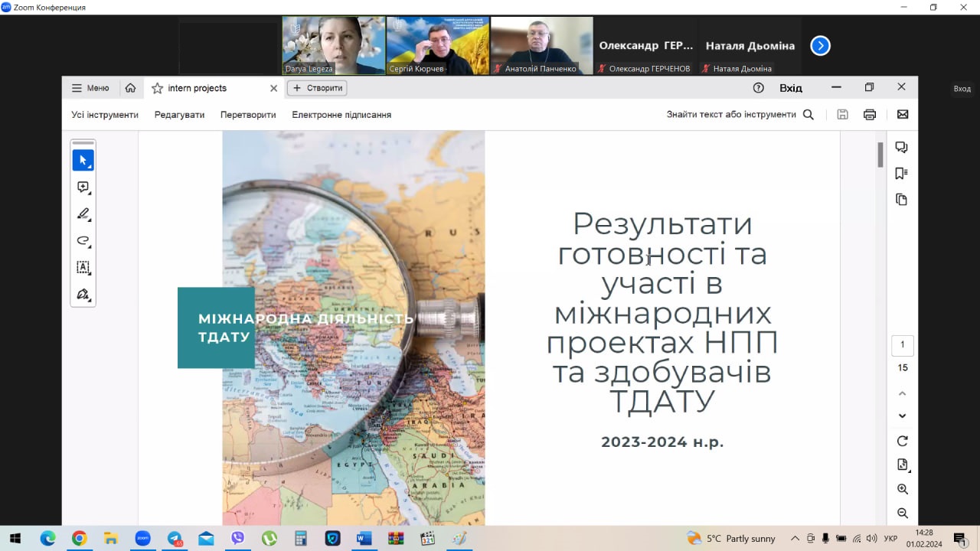Choose the add comment tool
Screen dimensions: 980x551
(83, 187)
